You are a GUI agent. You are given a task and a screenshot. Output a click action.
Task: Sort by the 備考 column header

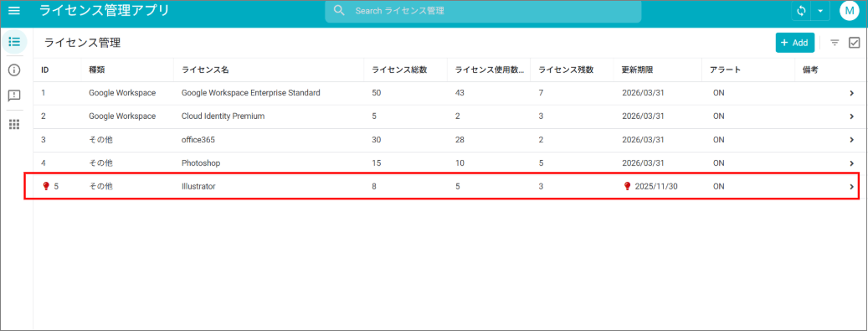click(x=810, y=70)
